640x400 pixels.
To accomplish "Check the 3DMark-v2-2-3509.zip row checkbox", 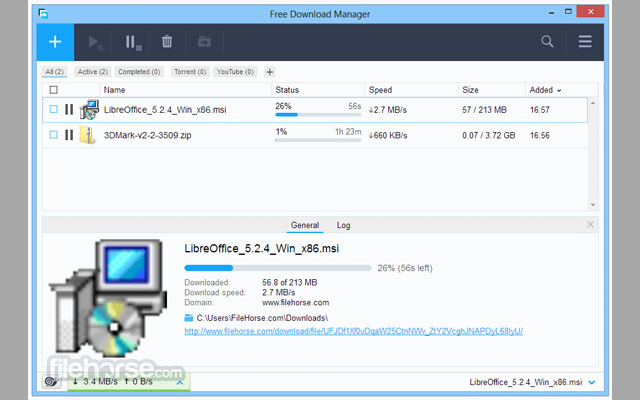I will (53, 135).
